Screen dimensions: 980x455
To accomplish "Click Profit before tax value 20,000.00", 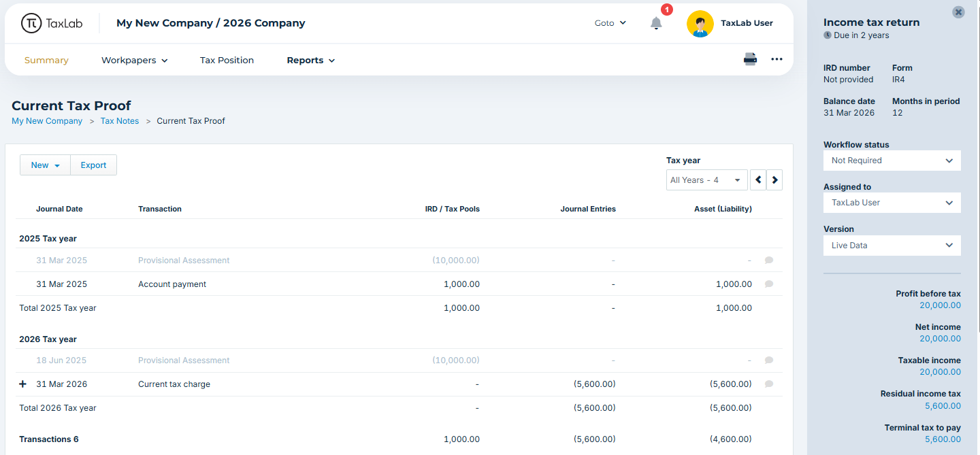I will [x=940, y=305].
